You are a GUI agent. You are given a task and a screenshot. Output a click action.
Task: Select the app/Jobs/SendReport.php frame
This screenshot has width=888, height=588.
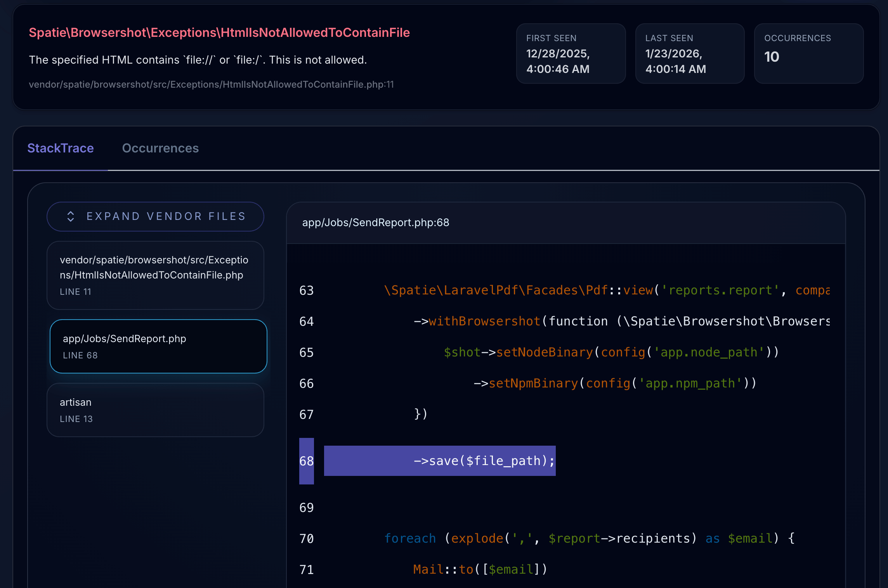click(158, 346)
